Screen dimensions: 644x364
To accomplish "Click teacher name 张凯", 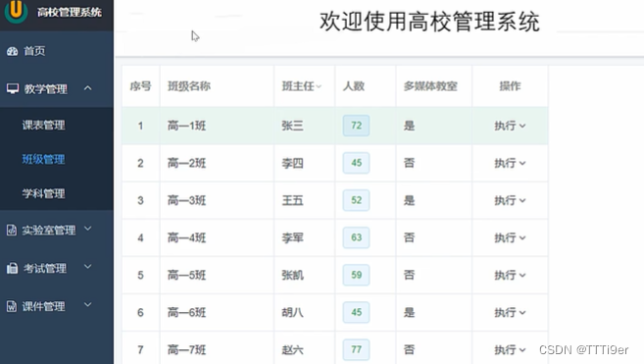I will click(292, 275).
